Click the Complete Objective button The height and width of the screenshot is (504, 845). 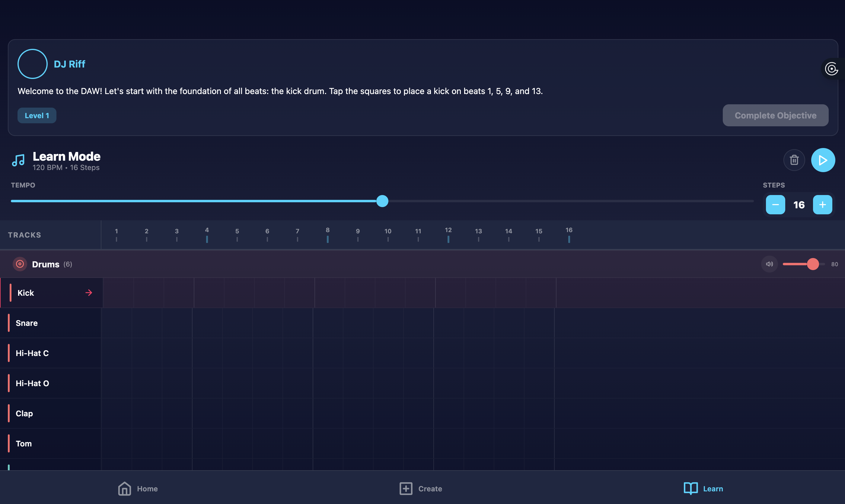pos(775,115)
